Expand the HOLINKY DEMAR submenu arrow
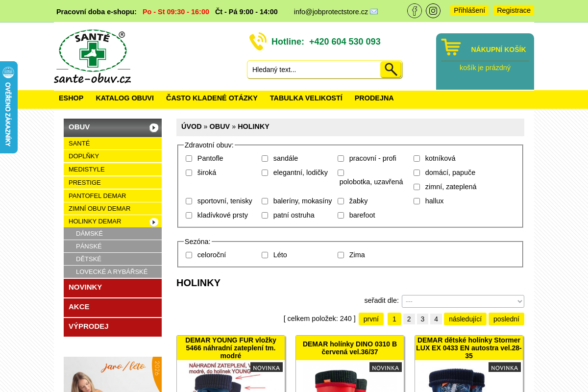Image resolution: width=588 pixels, height=392 pixels. click(x=154, y=222)
